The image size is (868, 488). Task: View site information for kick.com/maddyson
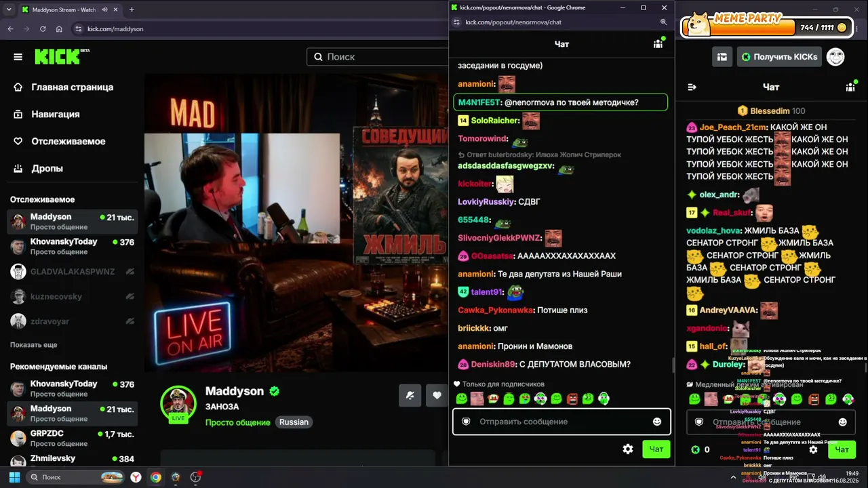click(79, 29)
